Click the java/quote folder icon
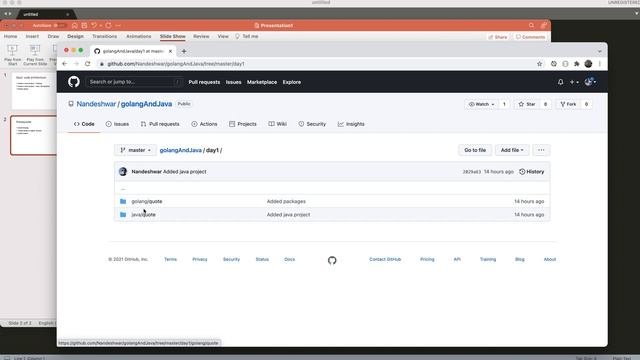 coord(123,214)
